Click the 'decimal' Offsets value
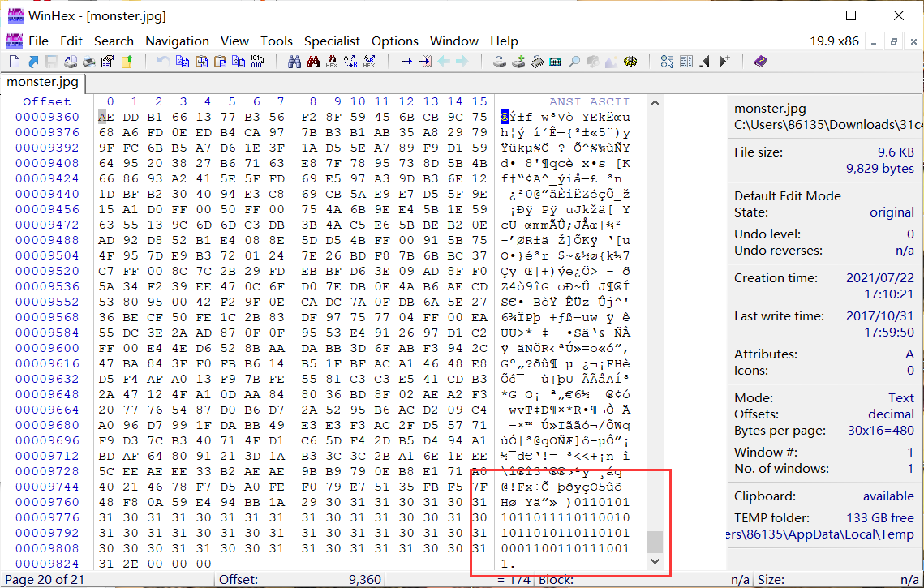Image resolution: width=924 pixels, height=588 pixels. coord(891,414)
